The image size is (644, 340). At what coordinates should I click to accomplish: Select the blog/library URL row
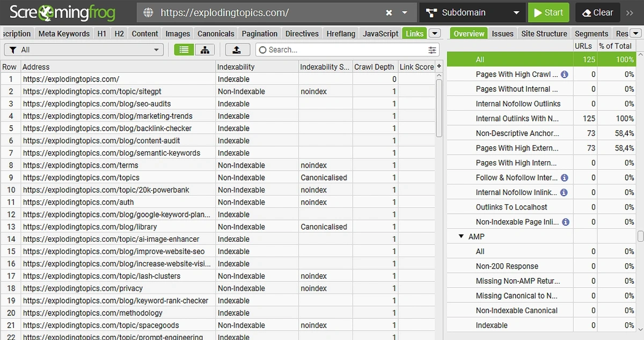217,227
